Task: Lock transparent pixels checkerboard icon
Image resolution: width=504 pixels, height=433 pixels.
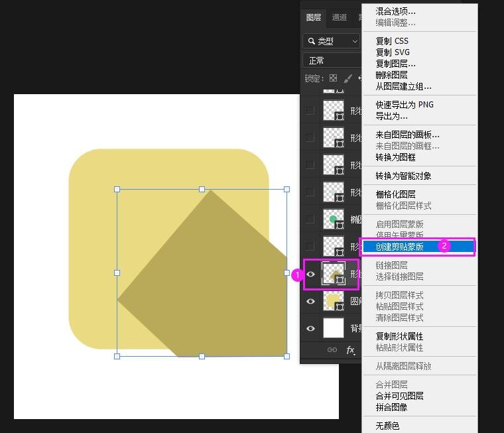Action: 334,78
